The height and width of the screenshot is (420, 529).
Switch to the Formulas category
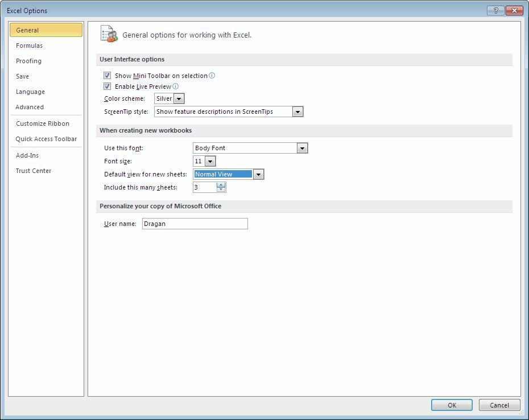click(46, 46)
